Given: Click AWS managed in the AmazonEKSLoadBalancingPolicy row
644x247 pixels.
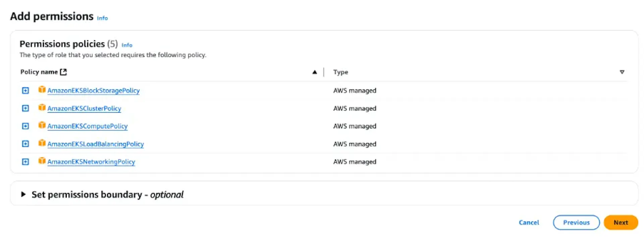Looking at the screenshot, I should [355, 144].
